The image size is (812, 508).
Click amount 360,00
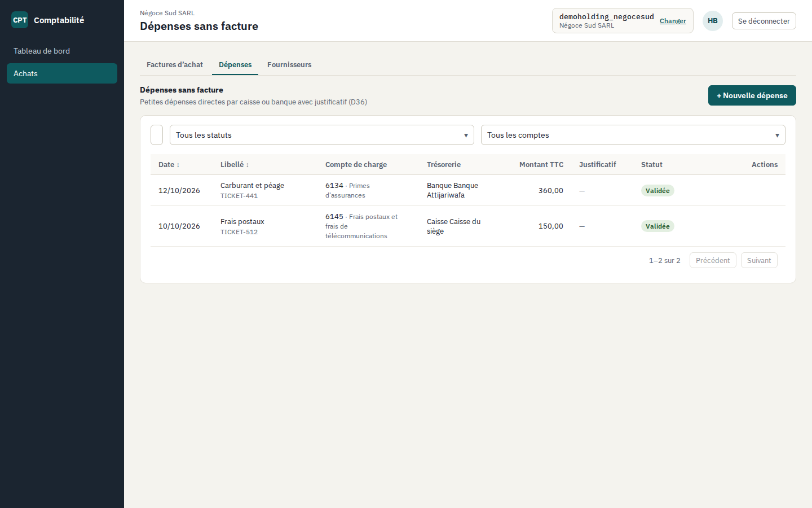[x=551, y=190]
